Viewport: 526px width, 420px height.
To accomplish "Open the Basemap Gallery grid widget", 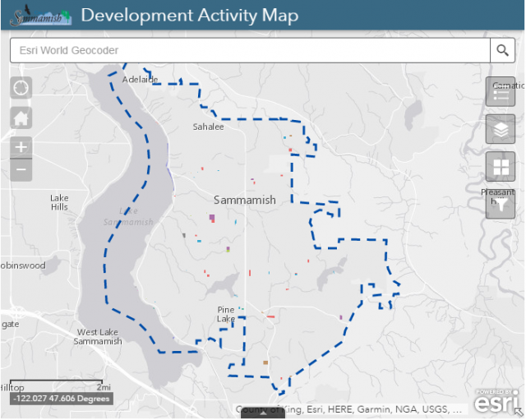I will pos(501,167).
